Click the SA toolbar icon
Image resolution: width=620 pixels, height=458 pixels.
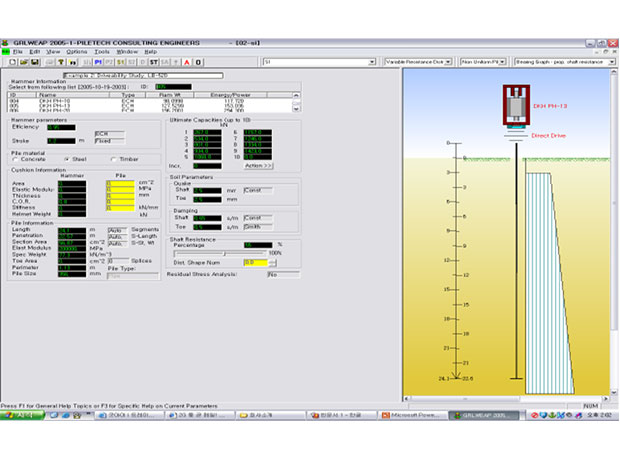coord(165,62)
